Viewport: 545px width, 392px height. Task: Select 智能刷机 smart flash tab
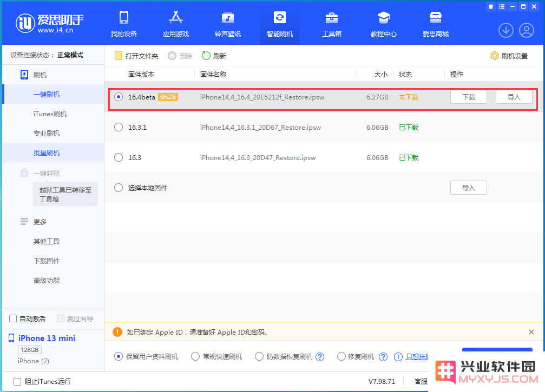[280, 24]
